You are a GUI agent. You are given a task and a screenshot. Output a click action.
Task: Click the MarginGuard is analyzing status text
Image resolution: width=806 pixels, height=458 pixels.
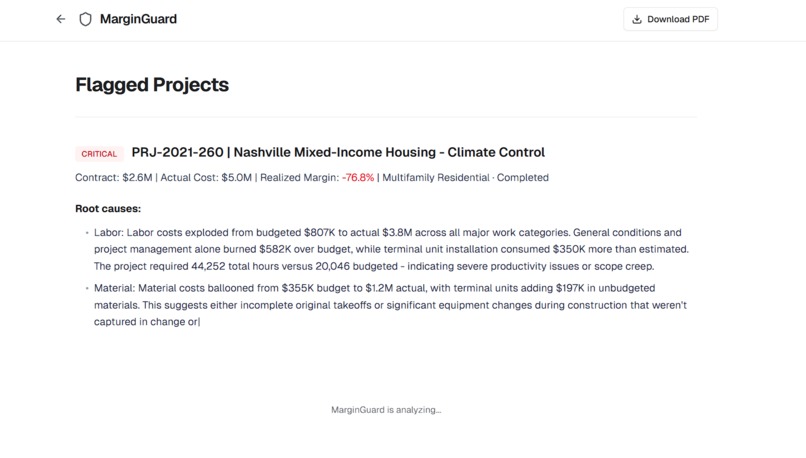pos(386,410)
